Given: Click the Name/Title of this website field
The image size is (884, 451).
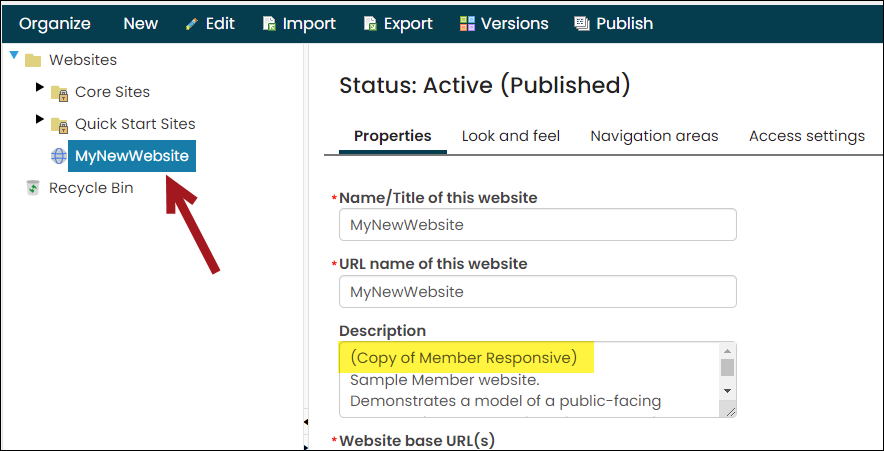Looking at the screenshot, I should 538,225.
